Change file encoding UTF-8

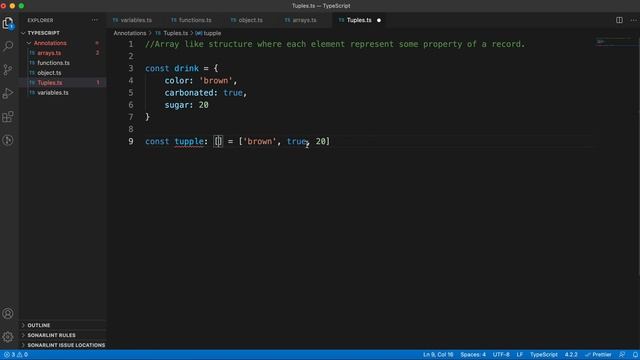(x=501, y=355)
